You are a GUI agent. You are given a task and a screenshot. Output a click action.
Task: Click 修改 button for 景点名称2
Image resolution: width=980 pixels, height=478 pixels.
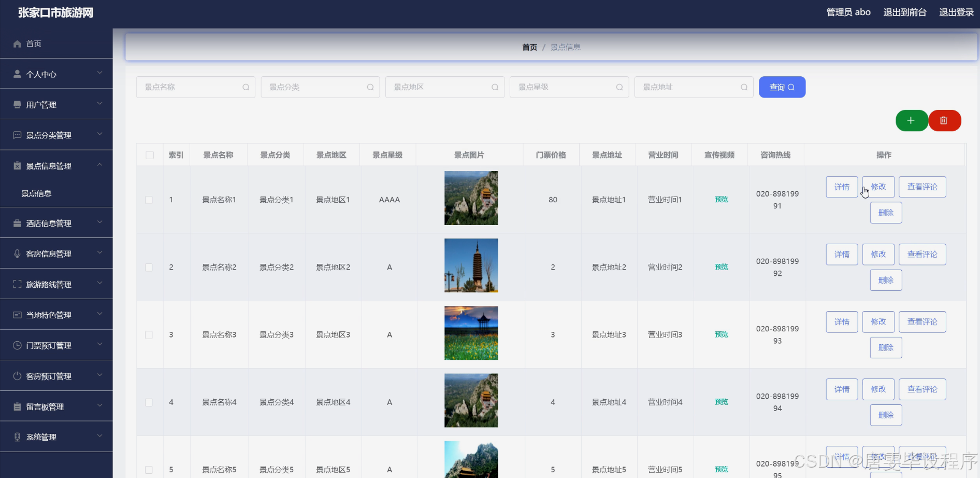point(878,255)
